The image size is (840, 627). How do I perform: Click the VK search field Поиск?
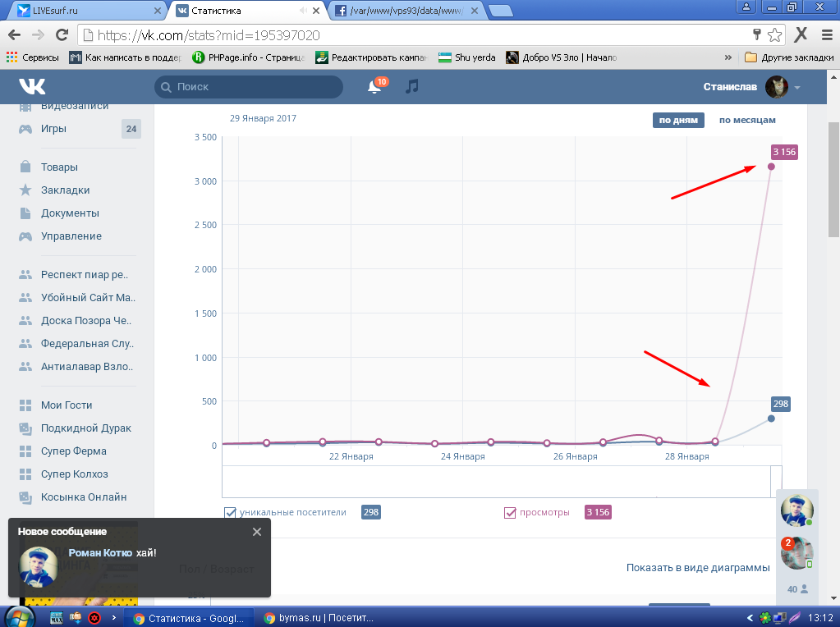[x=249, y=87]
